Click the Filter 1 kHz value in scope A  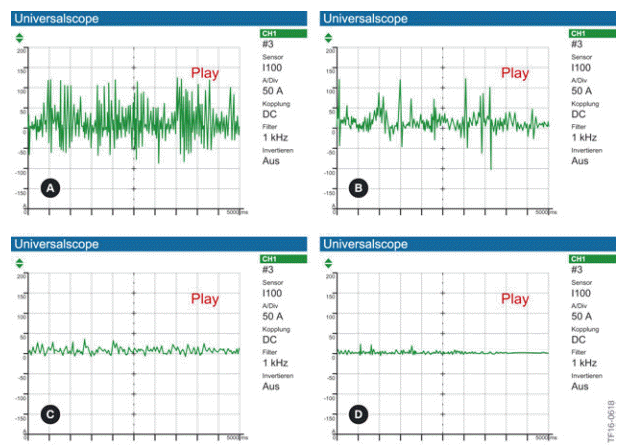[275, 138]
